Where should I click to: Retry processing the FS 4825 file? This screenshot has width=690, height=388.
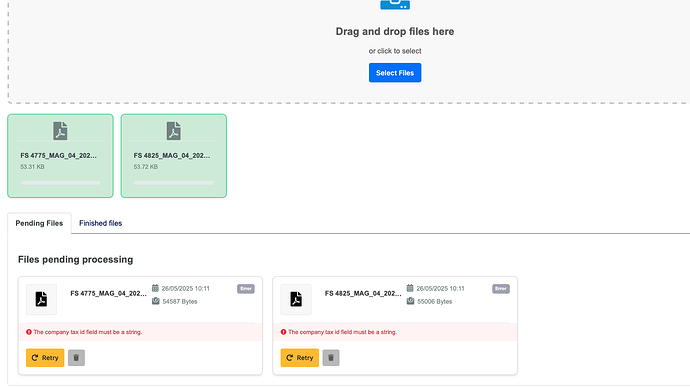pyautogui.click(x=300, y=358)
